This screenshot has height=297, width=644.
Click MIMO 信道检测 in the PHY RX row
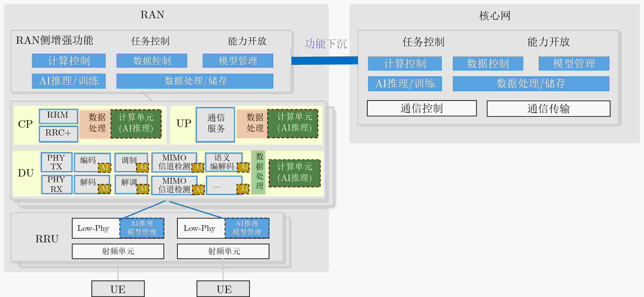coord(174,185)
